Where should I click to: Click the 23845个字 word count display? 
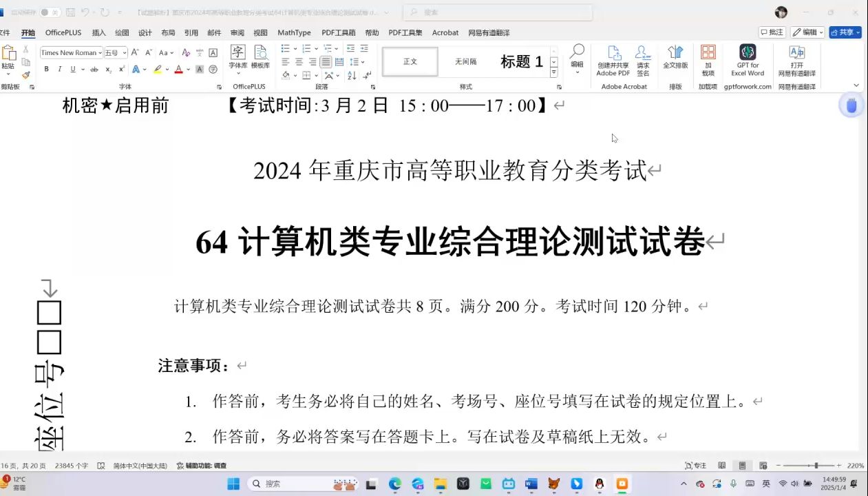[71, 466]
